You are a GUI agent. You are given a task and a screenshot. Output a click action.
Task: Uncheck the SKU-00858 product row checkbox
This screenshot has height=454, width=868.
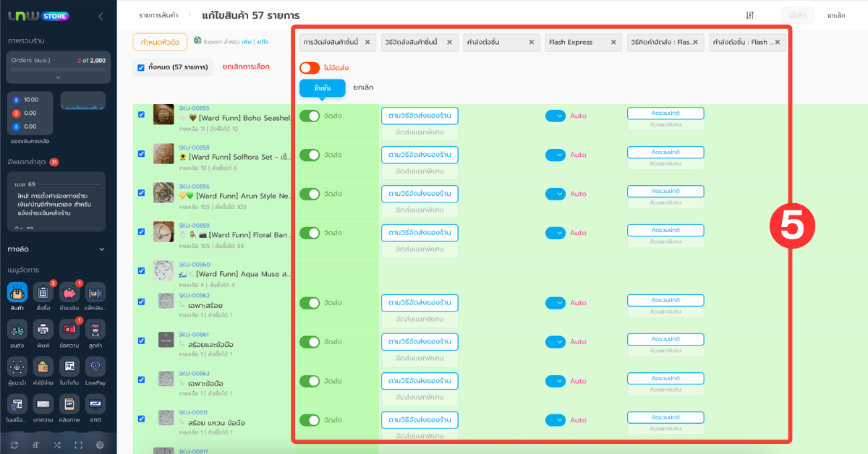(x=141, y=153)
